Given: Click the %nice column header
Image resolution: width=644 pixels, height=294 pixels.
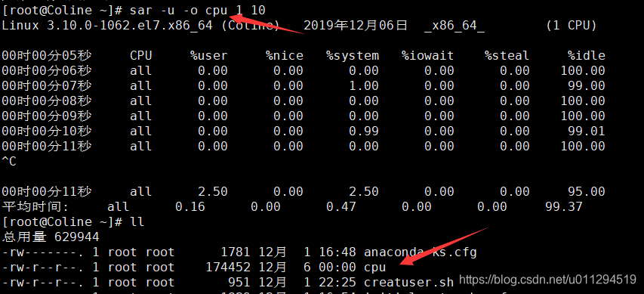Looking at the screenshot, I should 284,55.
